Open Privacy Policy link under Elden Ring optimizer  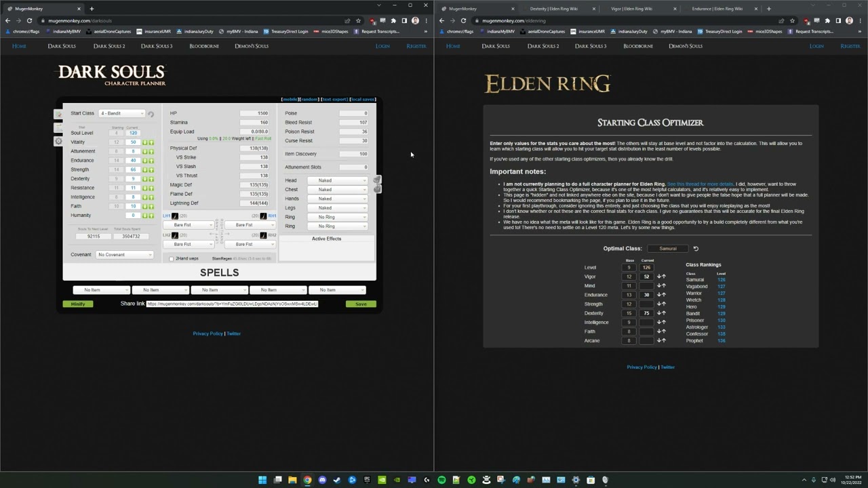coord(642,367)
